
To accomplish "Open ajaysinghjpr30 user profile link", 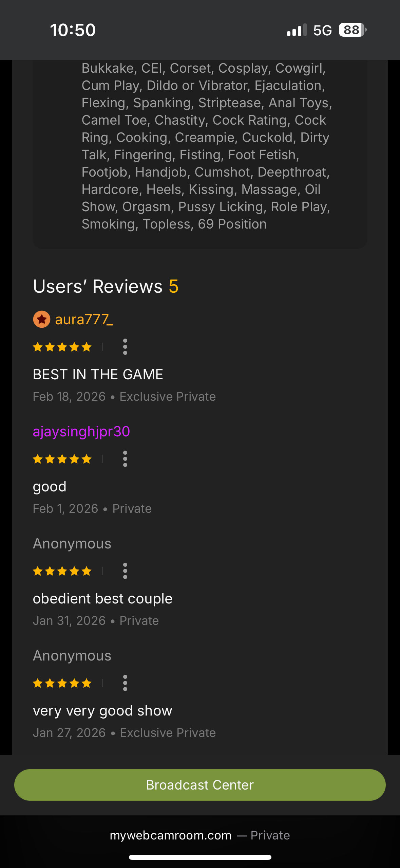I will pyautogui.click(x=81, y=432).
